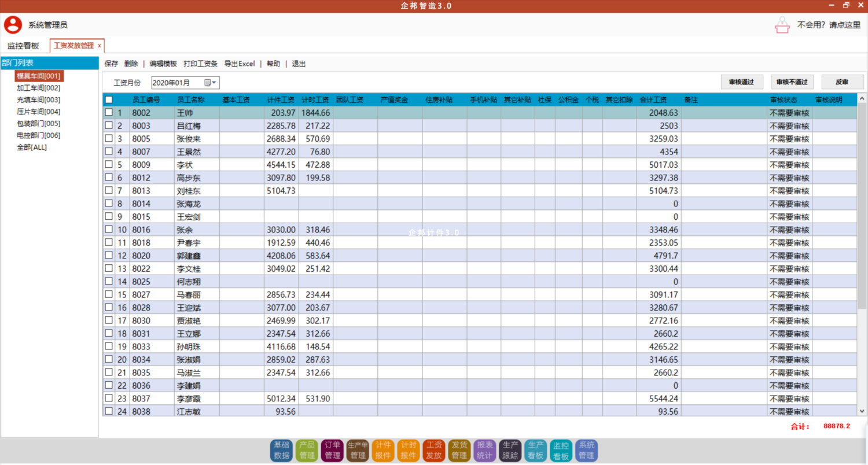
Task: Check the box for row 张俊来
Action: tap(109, 138)
